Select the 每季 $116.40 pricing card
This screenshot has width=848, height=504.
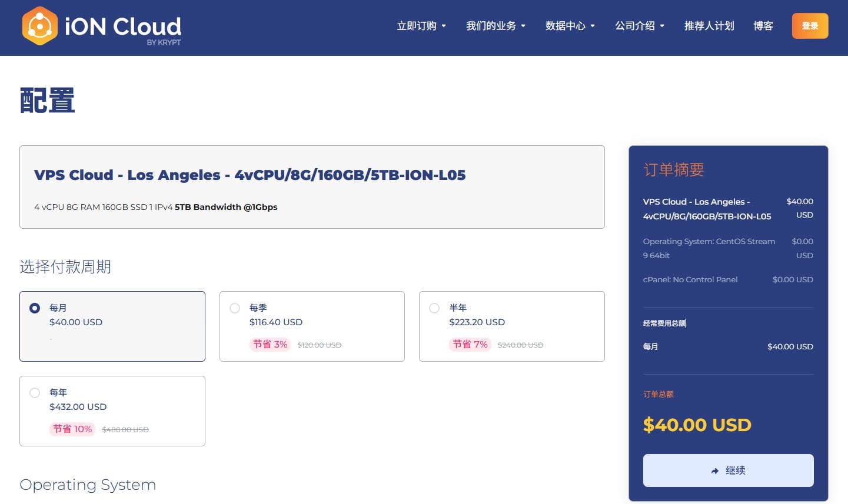click(312, 326)
